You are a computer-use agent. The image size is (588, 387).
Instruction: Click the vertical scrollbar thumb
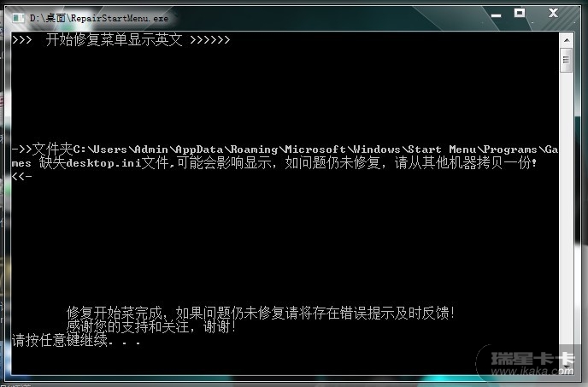click(x=567, y=60)
